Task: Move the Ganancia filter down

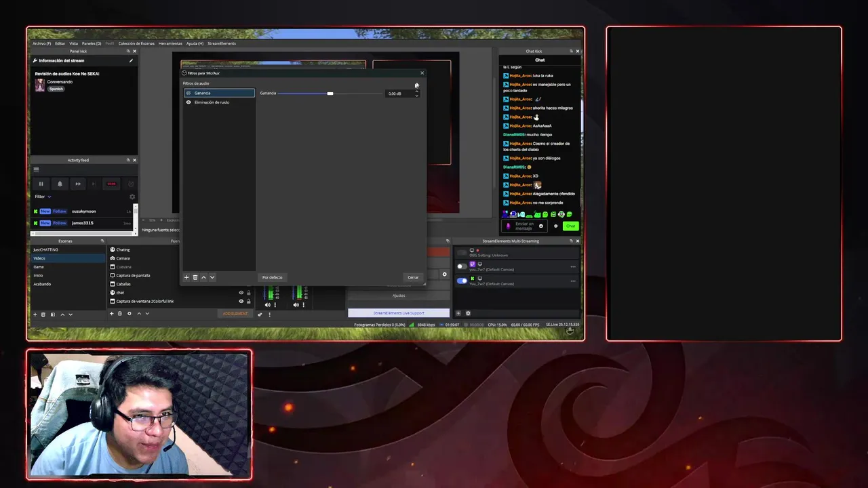Action: (212, 277)
